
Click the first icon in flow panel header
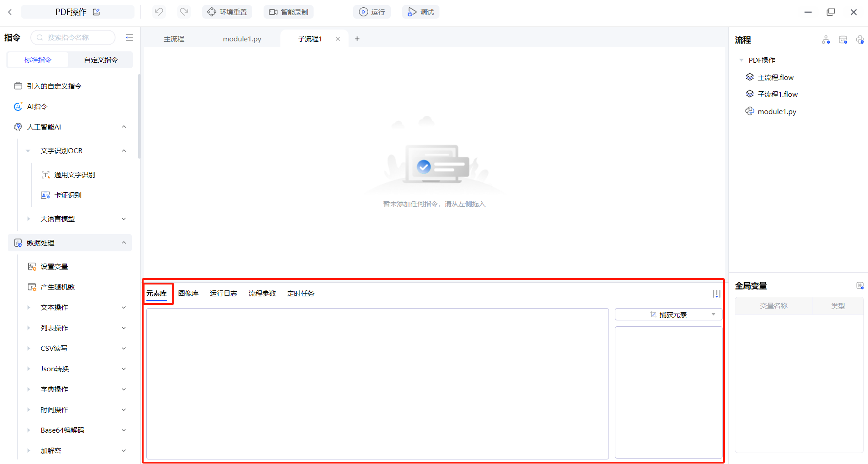coord(826,40)
